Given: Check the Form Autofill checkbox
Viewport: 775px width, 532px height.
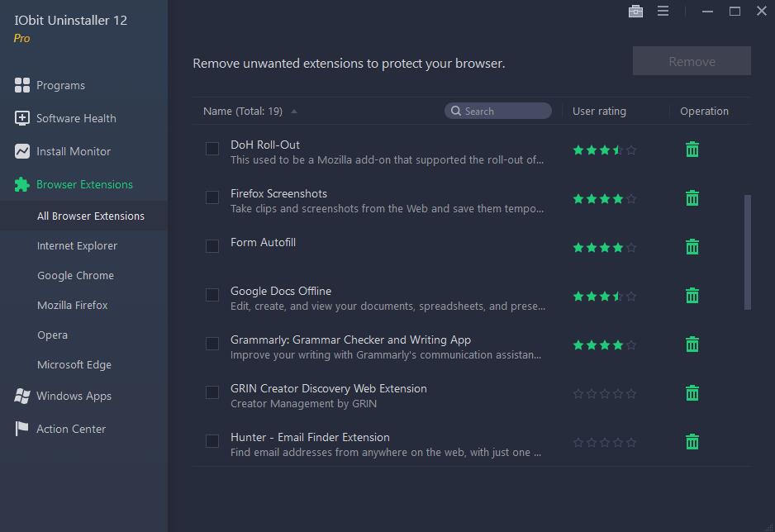Looking at the screenshot, I should [212, 246].
